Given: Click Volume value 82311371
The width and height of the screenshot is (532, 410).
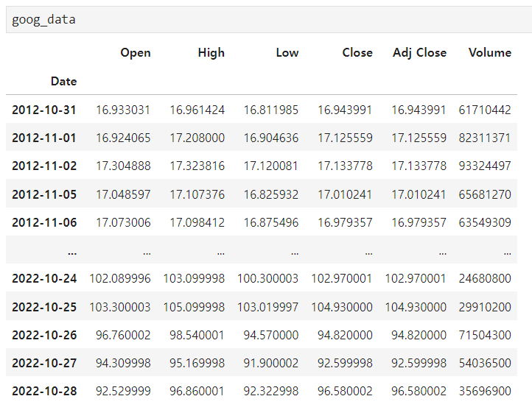Looking at the screenshot, I should coord(485,138).
